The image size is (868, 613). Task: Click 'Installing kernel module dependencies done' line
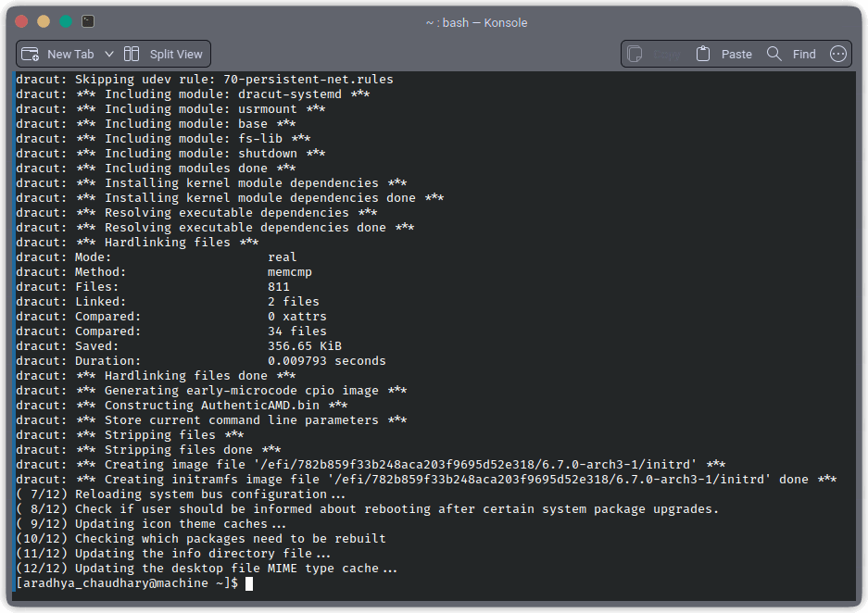[230, 197]
